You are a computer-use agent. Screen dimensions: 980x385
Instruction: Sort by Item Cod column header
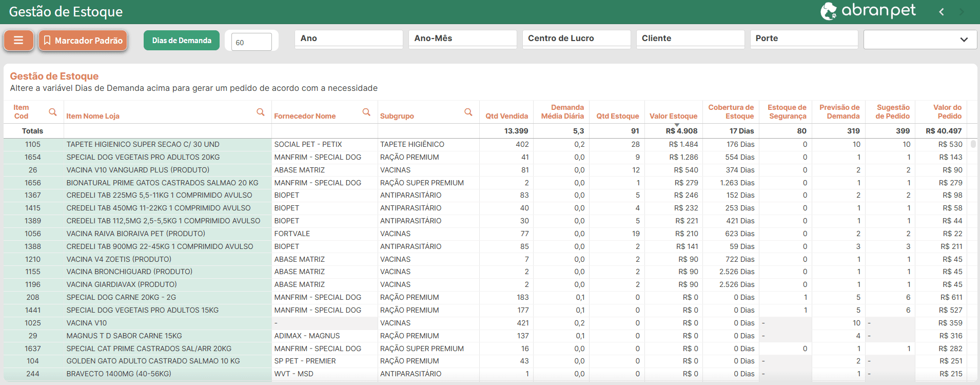21,112
